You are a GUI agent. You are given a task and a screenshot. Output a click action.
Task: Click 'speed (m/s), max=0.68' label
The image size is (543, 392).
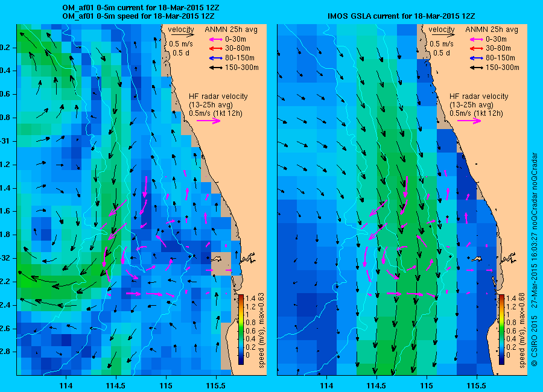[x=522, y=330]
